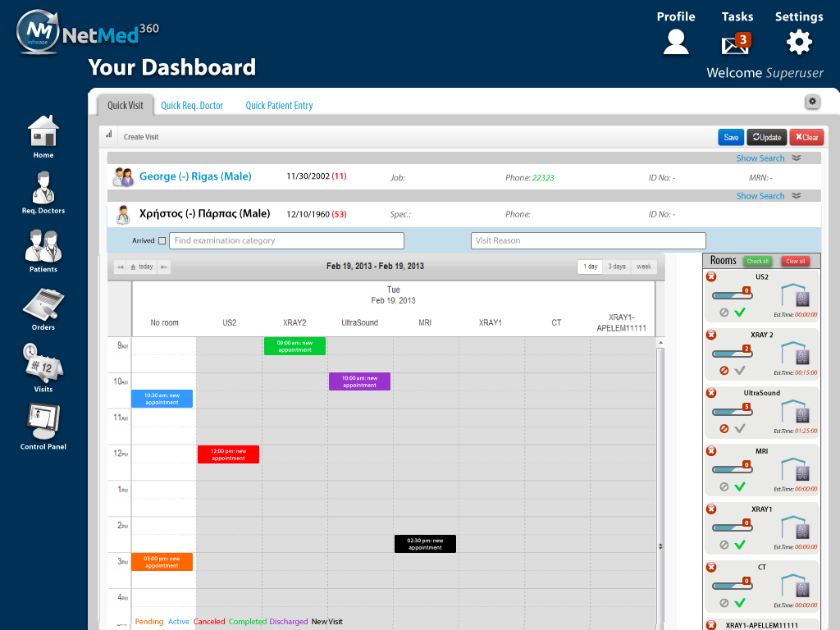Go to next day in calendar
The height and width of the screenshot is (630, 840).
click(164, 267)
